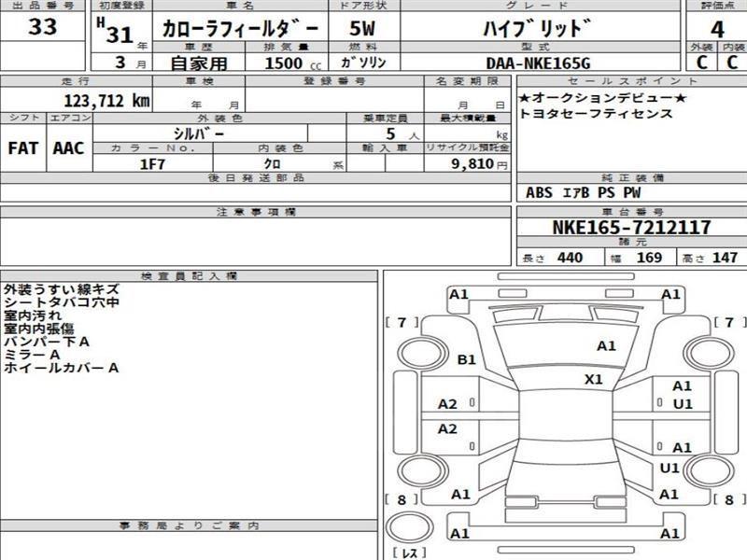The image size is (747, 560).
Task: Select chassis number "NKE165-7212117"
Action: point(632,227)
